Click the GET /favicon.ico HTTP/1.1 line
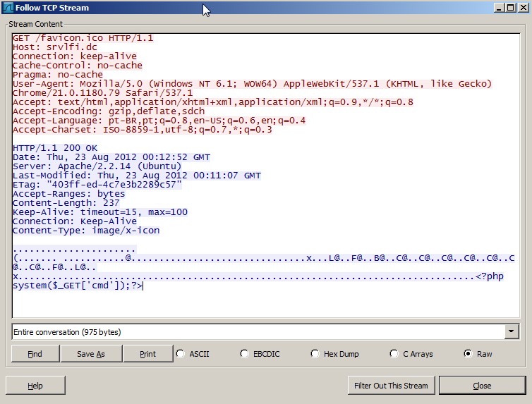This screenshot has width=532, height=404. pyautogui.click(x=83, y=38)
